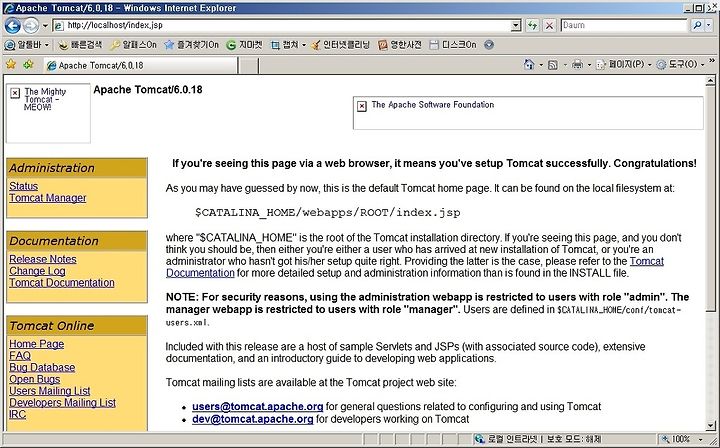Click the $CATALINA_HOME/webapps/ROOT/index.jsp path text
The height and width of the screenshot is (448, 720).
327,213
